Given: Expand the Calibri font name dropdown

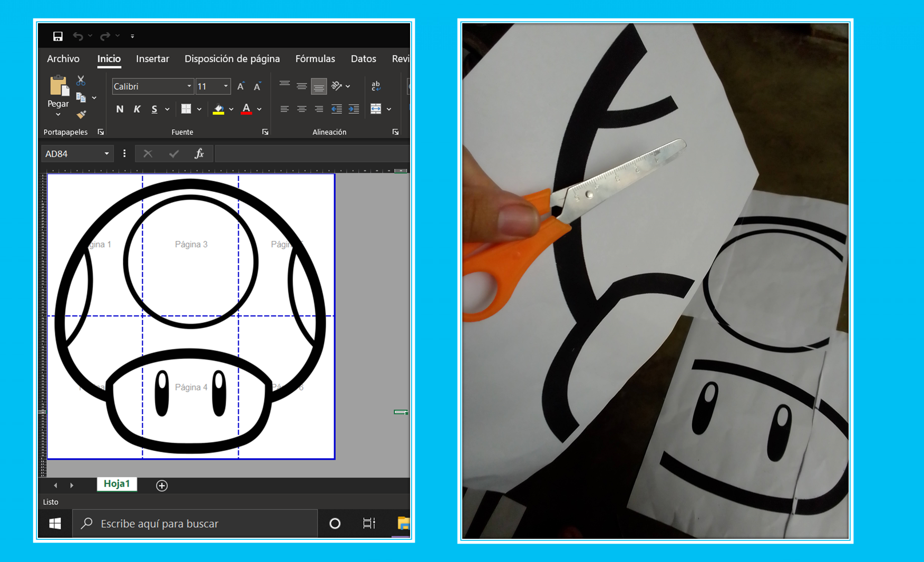Looking at the screenshot, I should click(x=189, y=86).
